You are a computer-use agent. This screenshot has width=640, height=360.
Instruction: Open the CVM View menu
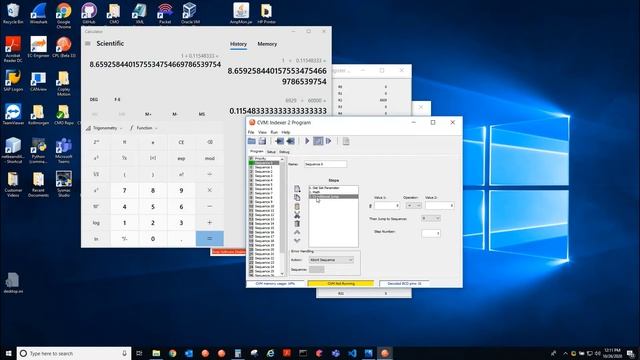tap(262, 132)
